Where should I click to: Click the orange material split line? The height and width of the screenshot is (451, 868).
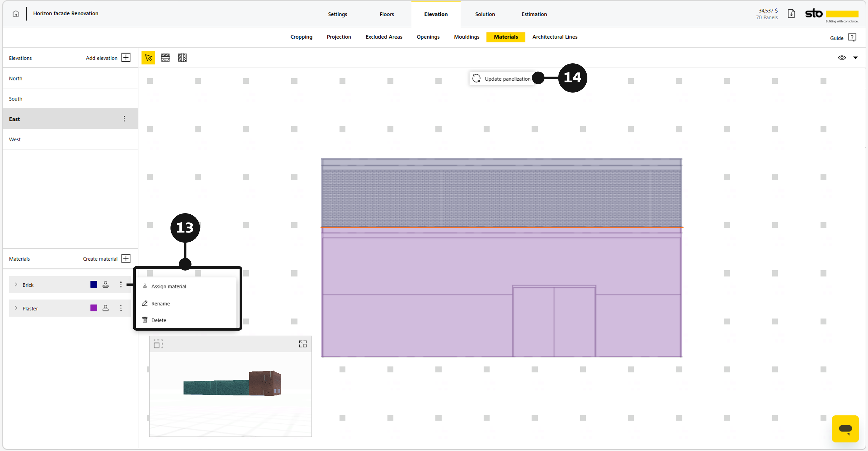tap(501, 227)
